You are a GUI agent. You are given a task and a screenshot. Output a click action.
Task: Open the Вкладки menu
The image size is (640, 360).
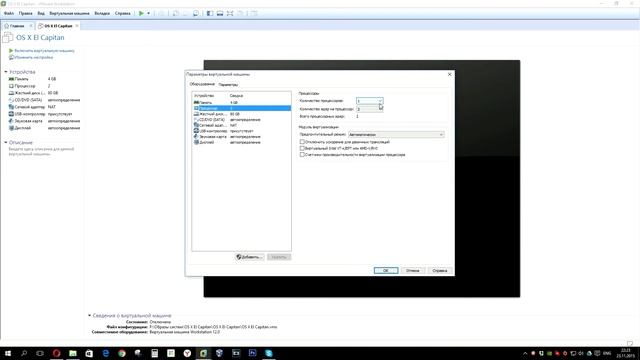[102, 13]
